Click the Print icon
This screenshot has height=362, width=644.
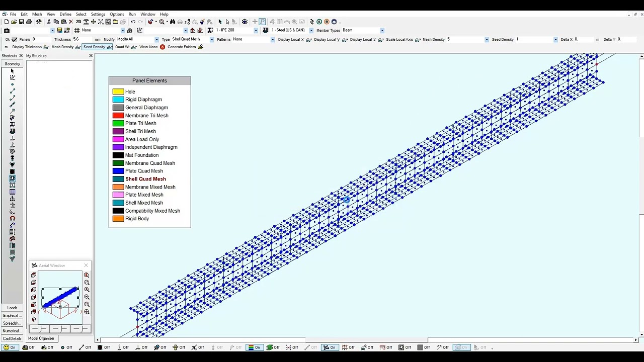[x=29, y=22]
